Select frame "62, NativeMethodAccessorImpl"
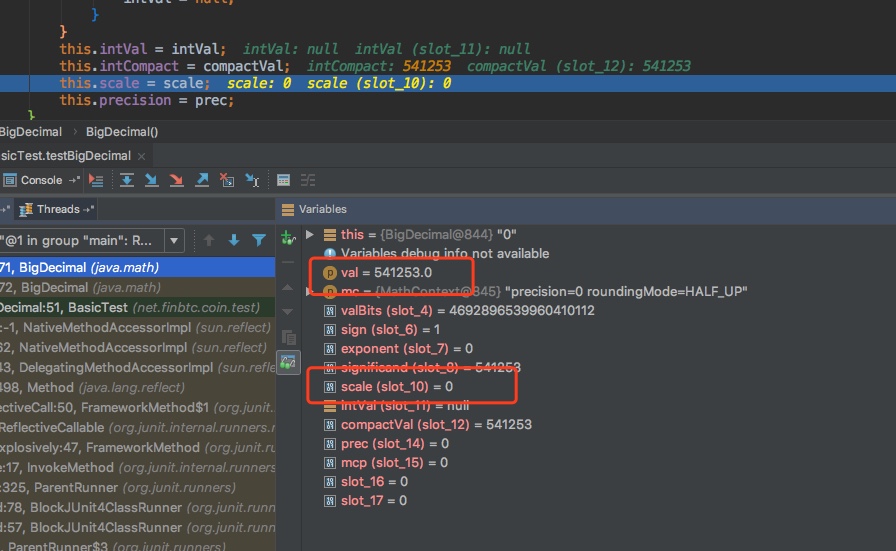 click(x=137, y=348)
